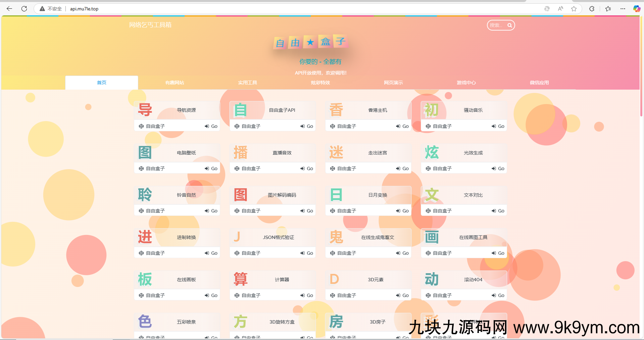Viewport: 644px width, 340px height.
Task: Click the 算 icon of 计算器 card
Action: pyautogui.click(x=241, y=279)
